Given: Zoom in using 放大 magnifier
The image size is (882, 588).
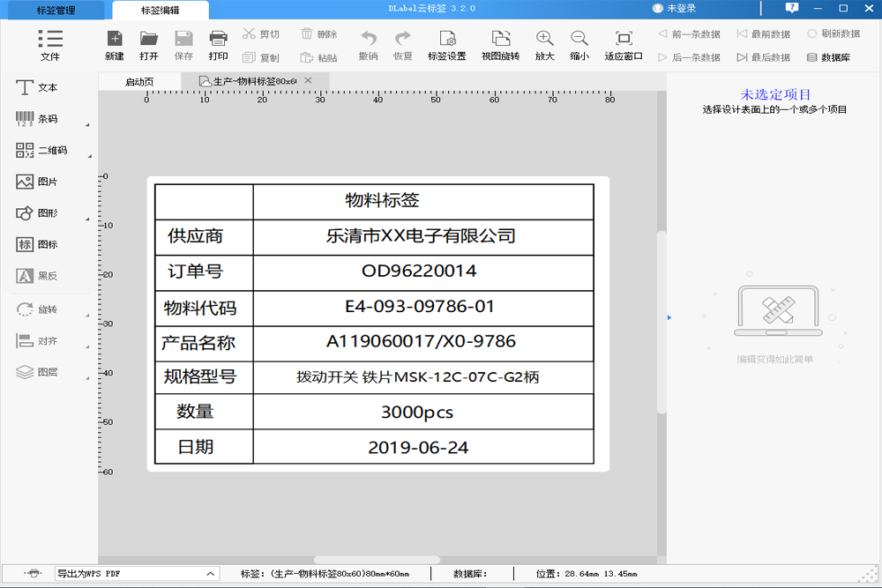Looking at the screenshot, I should [x=544, y=45].
